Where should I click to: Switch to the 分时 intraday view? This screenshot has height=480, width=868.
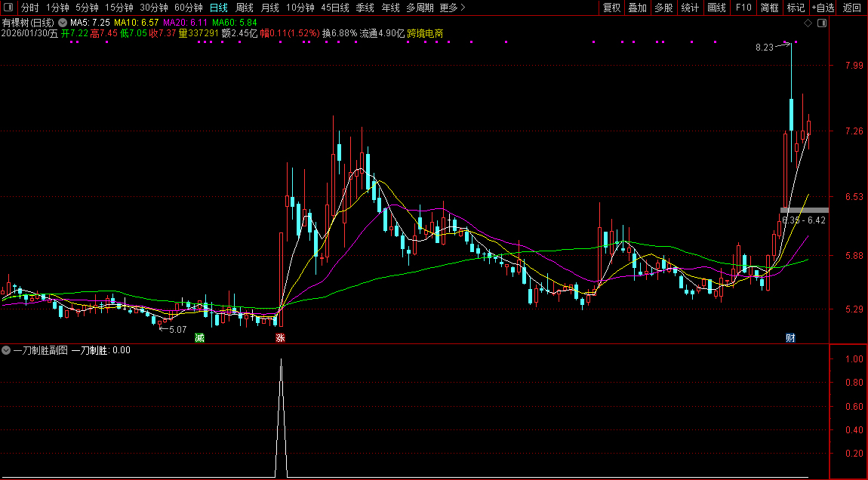pyautogui.click(x=29, y=8)
